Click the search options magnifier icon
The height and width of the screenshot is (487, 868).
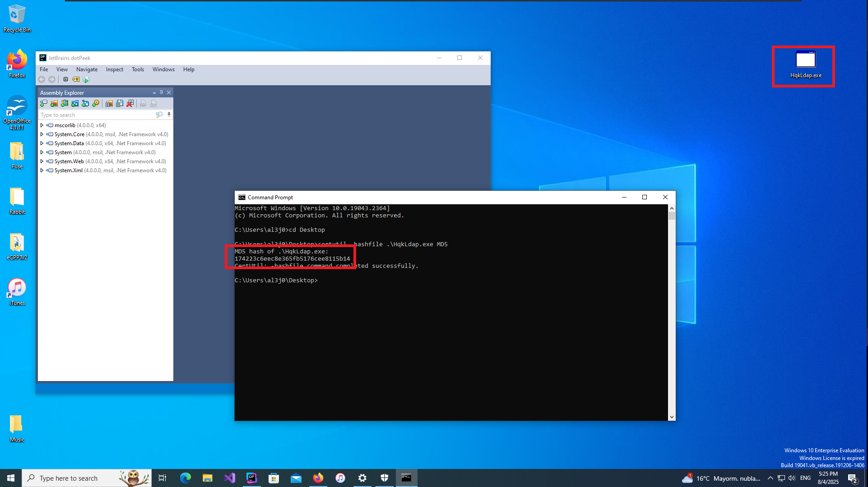(x=159, y=115)
